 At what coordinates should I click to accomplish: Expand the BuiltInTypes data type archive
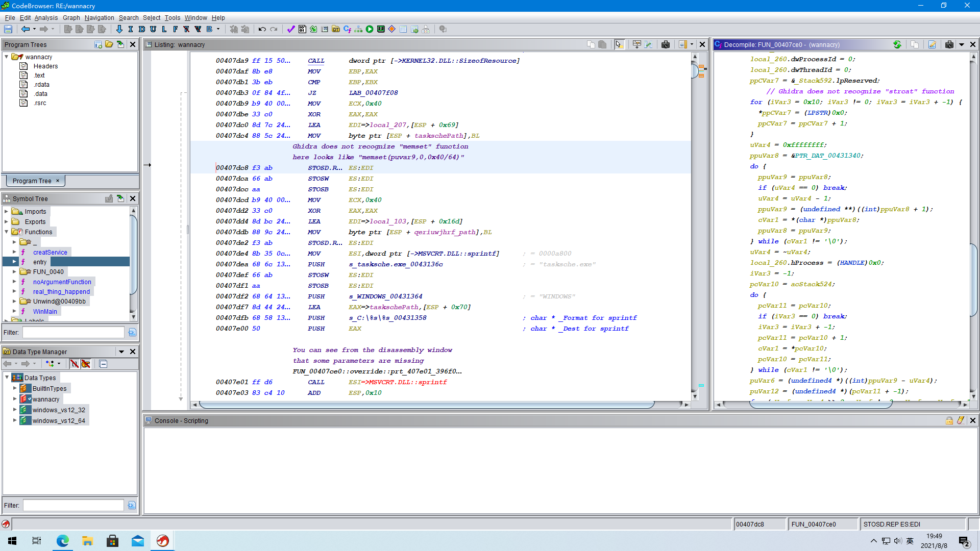click(15, 388)
